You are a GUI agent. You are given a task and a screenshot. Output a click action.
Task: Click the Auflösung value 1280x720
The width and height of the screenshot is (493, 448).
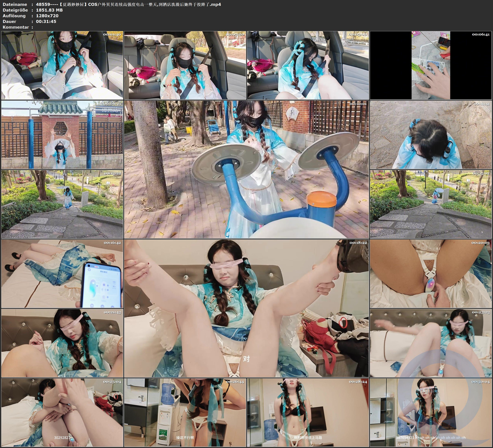pos(47,16)
